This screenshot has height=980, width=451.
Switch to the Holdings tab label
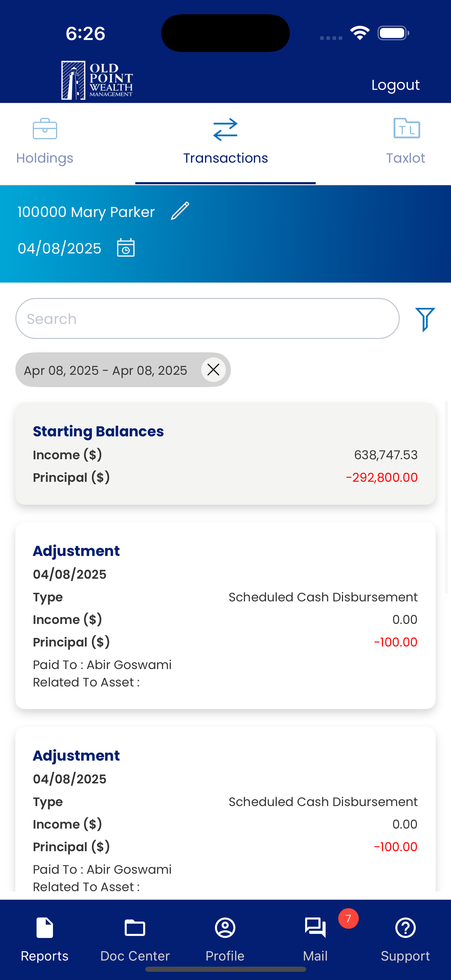point(44,158)
